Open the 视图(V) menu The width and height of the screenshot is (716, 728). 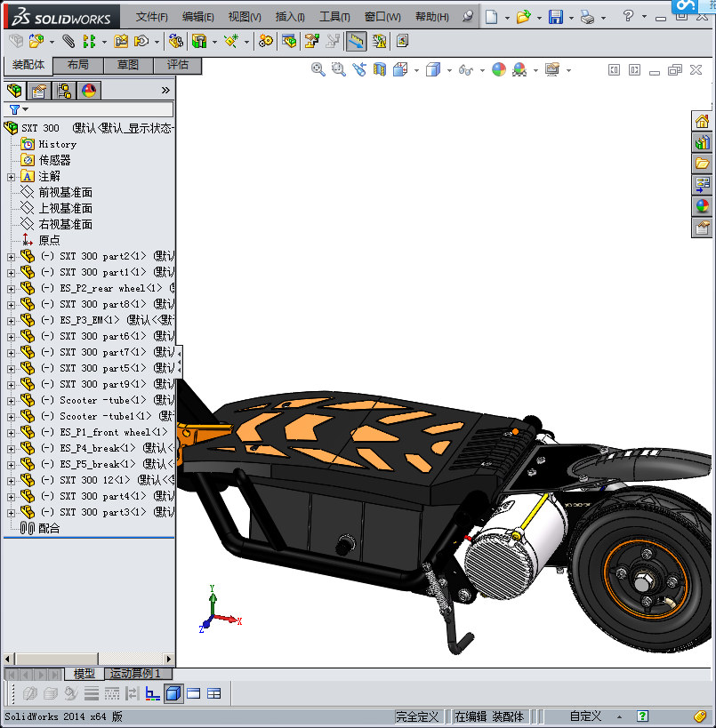pos(245,17)
